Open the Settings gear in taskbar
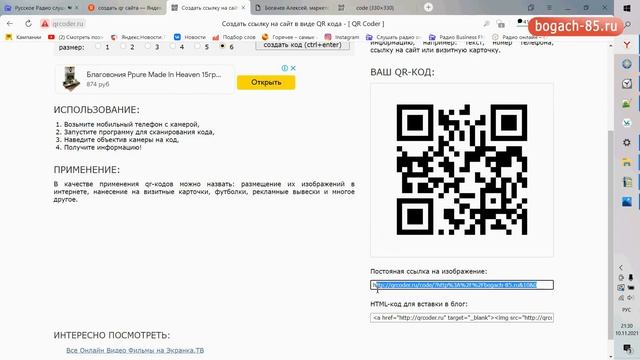Image resolution: width=640 pixels, height=360 pixels. click(627, 142)
